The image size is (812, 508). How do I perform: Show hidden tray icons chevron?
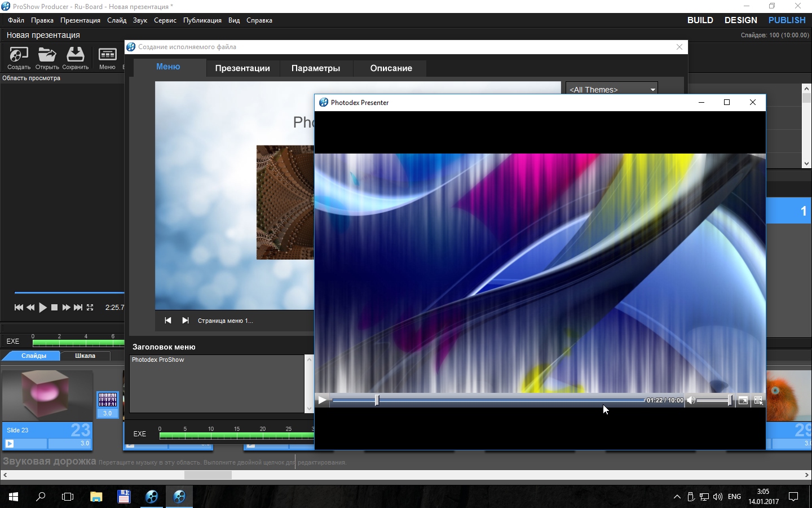pyautogui.click(x=677, y=497)
